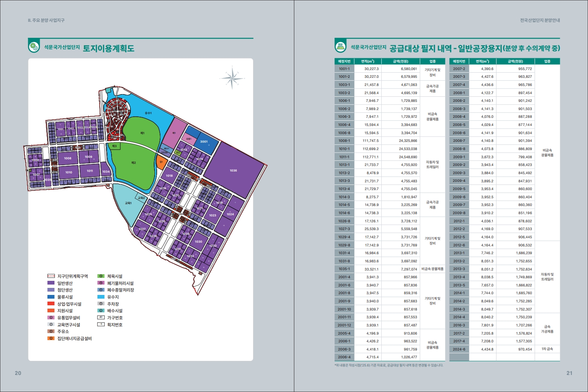Click page number 20
This screenshot has width=588, height=392.
18,373
